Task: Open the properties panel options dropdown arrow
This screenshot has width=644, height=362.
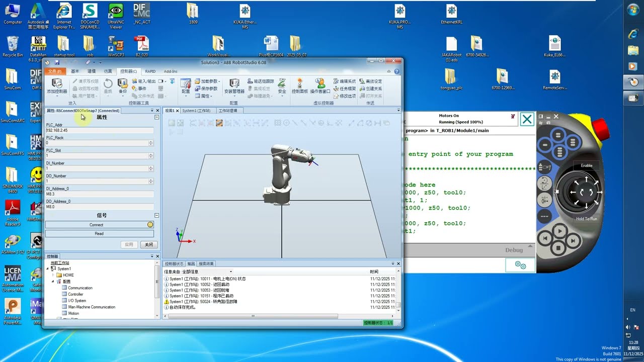Action: 152,111
